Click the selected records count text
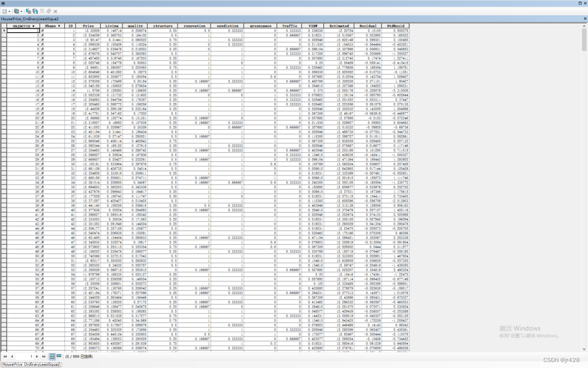 pyautogui.click(x=79, y=357)
